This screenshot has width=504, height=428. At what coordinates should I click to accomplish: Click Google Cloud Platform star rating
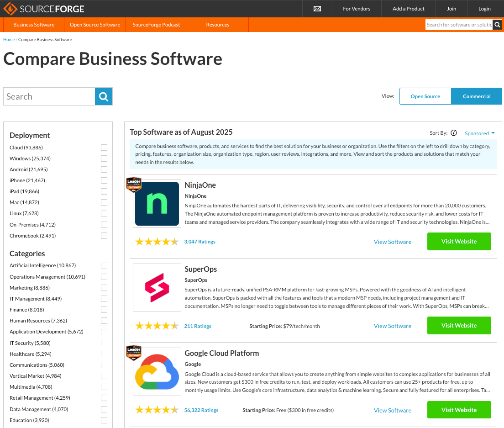click(157, 410)
